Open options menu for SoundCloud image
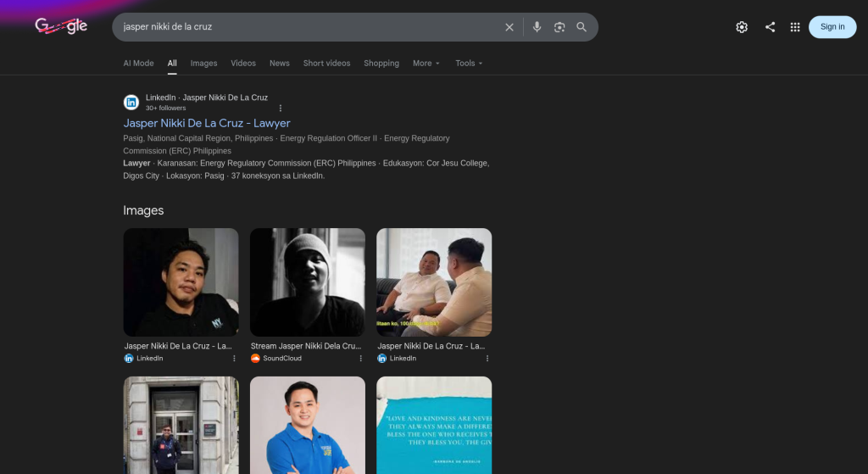Screen dimensions: 868x474 coord(360,359)
